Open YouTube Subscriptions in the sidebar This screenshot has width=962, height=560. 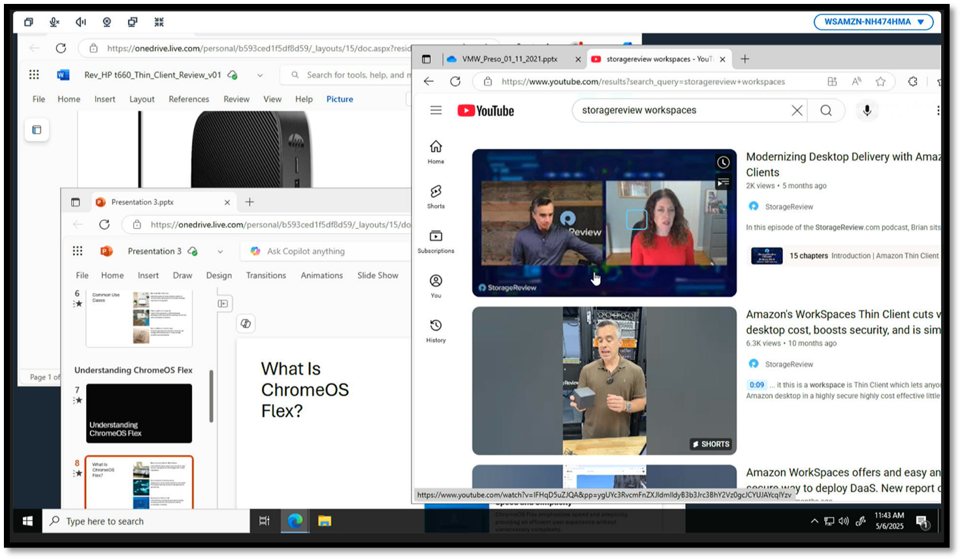pyautogui.click(x=436, y=241)
